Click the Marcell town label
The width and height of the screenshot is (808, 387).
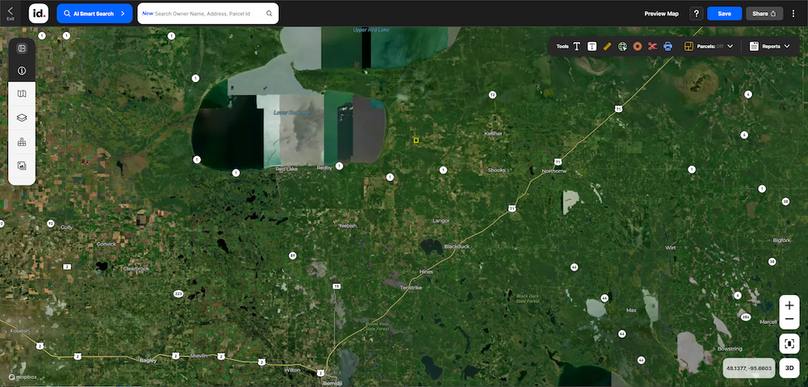[768, 323]
